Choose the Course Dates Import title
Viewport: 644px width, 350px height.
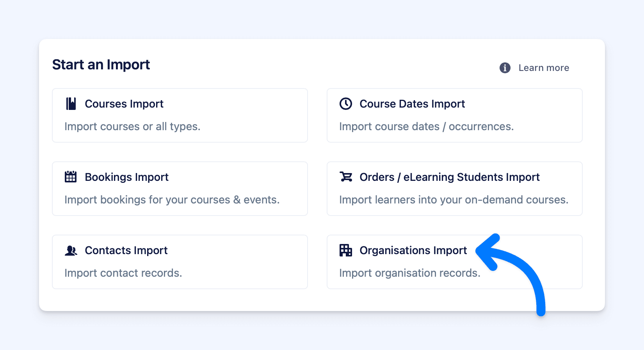point(412,104)
